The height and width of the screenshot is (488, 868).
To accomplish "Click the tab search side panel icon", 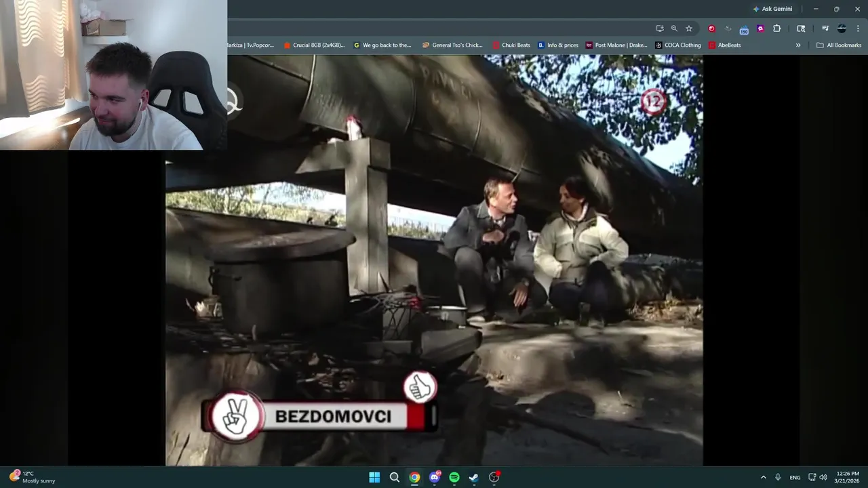I will (801, 28).
